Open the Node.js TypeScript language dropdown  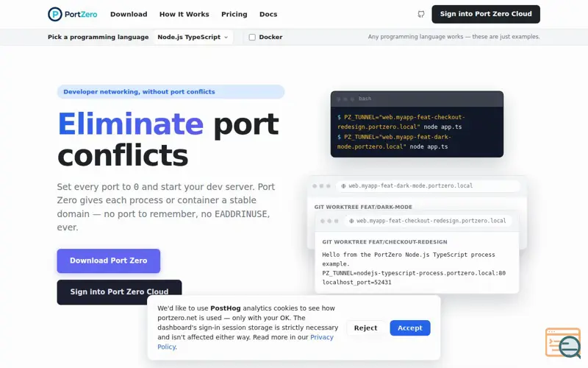(x=193, y=38)
